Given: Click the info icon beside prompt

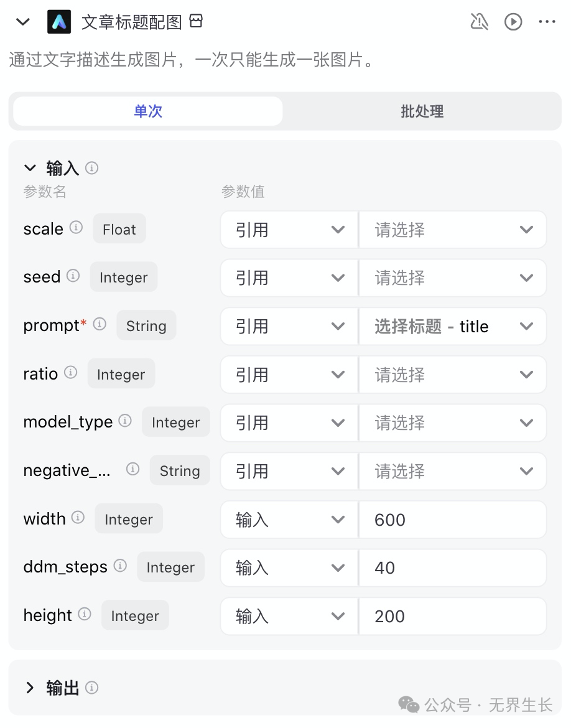Looking at the screenshot, I should [x=100, y=324].
